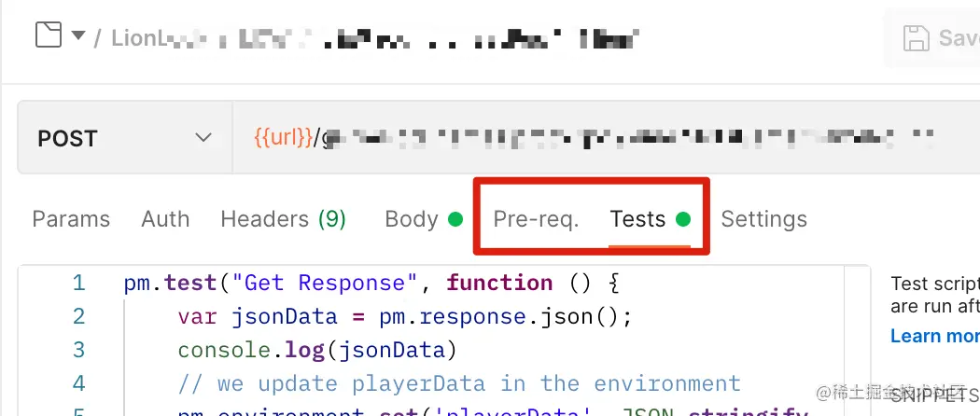Select the Tests tab

[637, 219]
